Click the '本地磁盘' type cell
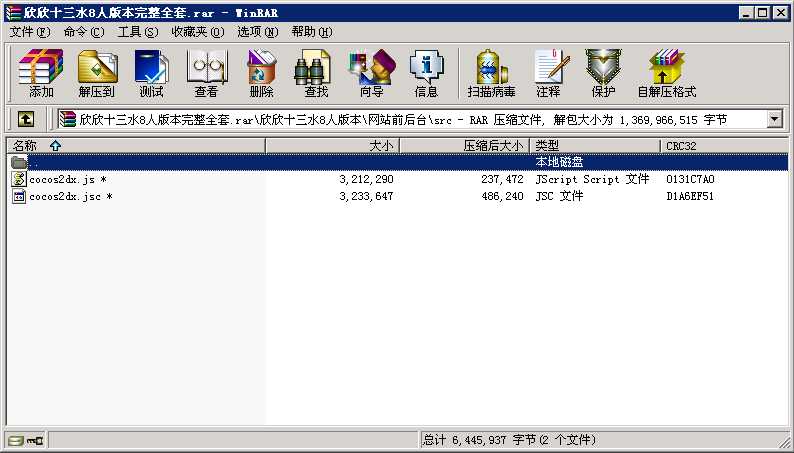This screenshot has width=794, height=453. (x=559, y=162)
